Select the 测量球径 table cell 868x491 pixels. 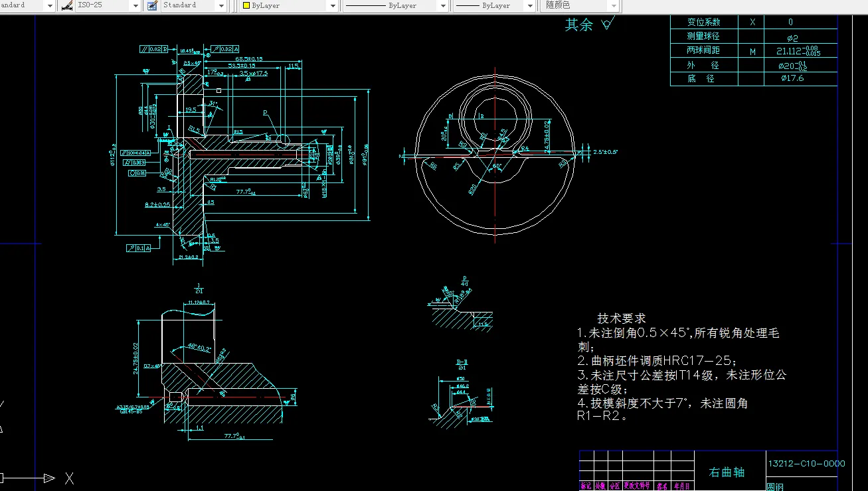pyautogui.click(x=703, y=36)
